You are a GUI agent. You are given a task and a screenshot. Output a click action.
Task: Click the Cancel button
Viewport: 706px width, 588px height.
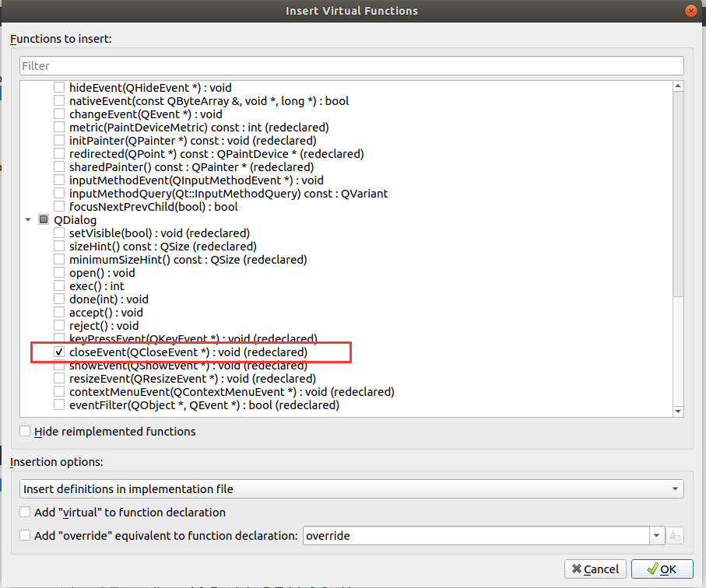(x=595, y=569)
